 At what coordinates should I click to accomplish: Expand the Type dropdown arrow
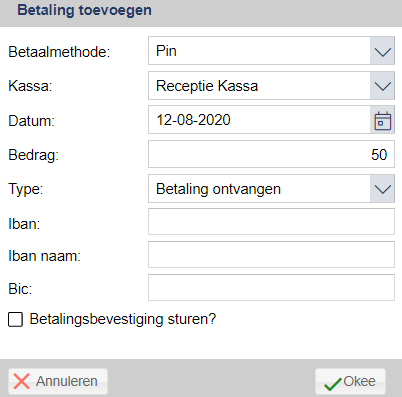click(x=382, y=189)
